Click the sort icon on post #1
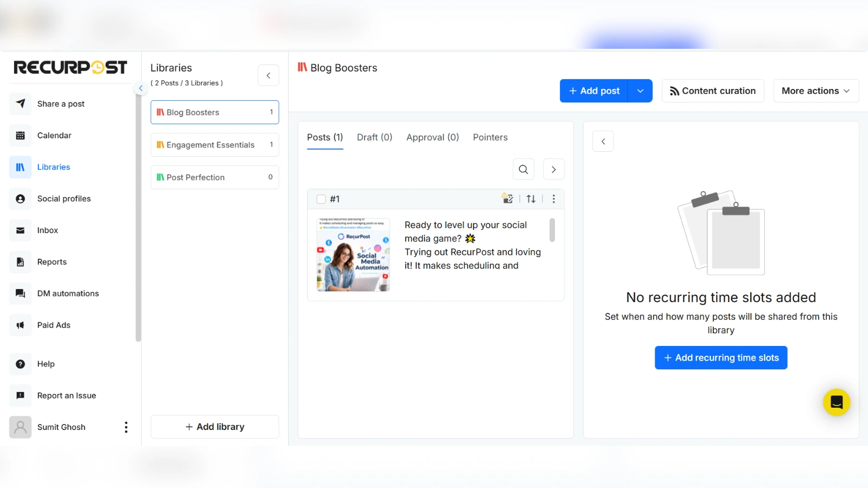868x488 pixels. point(531,199)
